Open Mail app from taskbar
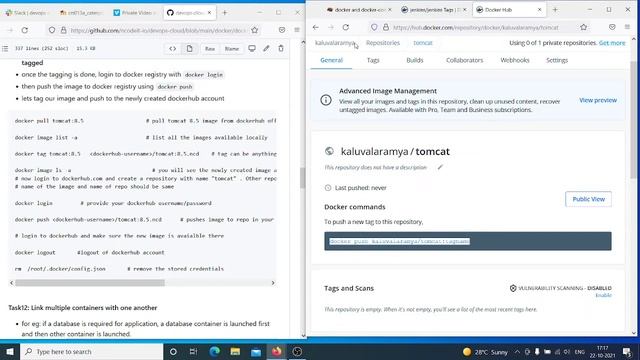 point(256,351)
